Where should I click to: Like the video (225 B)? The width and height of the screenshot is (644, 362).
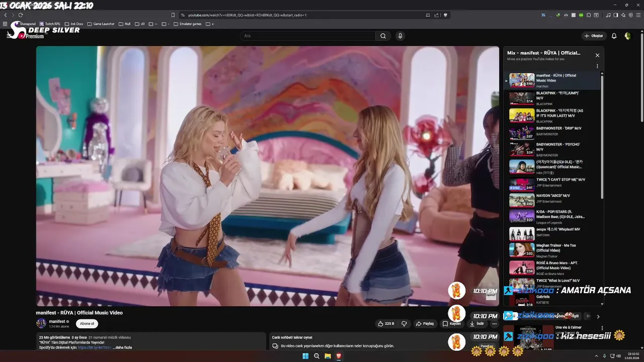click(386, 324)
